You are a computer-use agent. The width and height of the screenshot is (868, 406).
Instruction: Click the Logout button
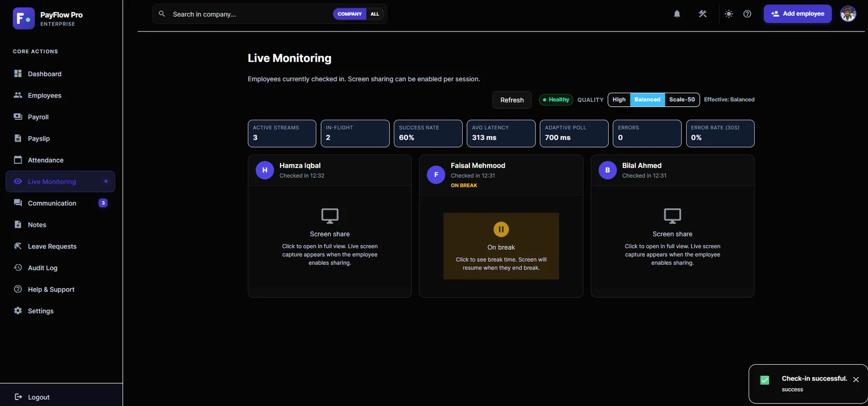[x=33, y=397]
